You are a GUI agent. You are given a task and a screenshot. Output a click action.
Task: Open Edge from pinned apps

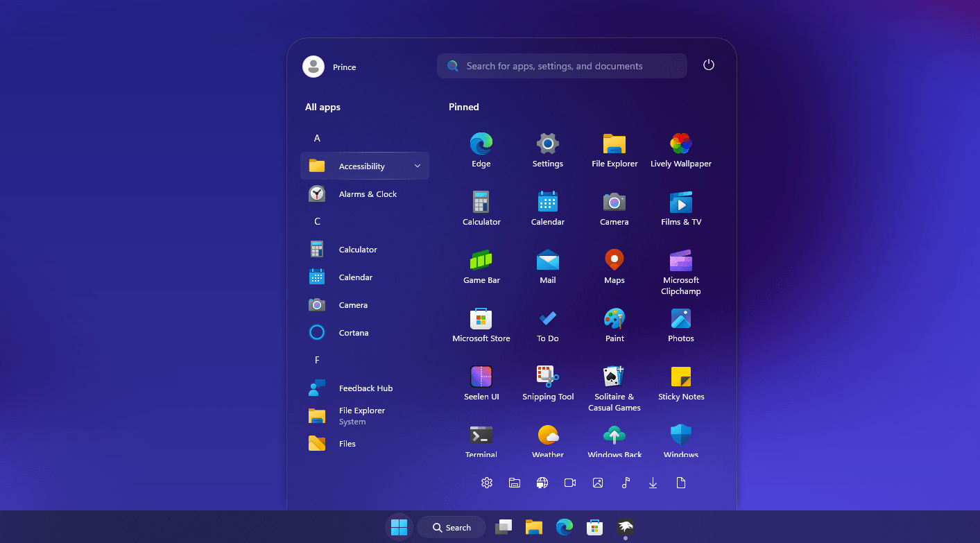481,150
